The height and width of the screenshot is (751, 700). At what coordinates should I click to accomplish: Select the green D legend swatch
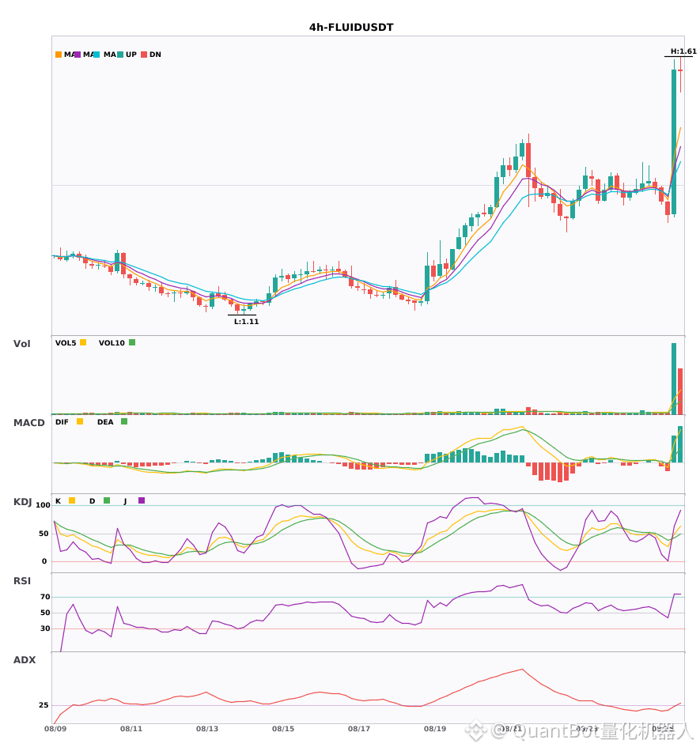click(x=107, y=500)
